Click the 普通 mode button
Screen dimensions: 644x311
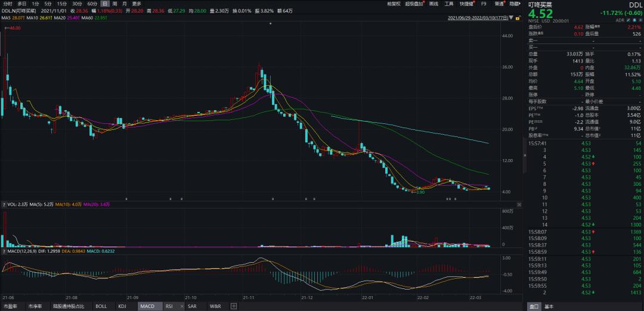(497, 4)
